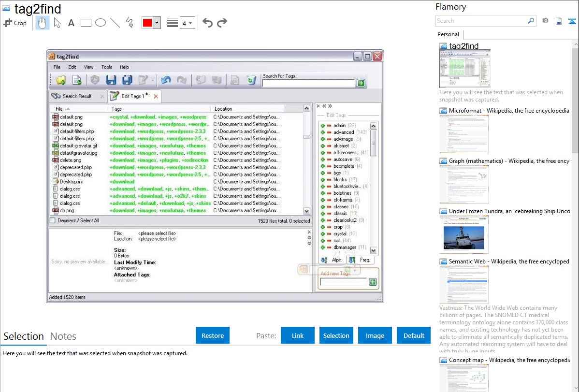Viewport: 579px width, 392px height.
Task: Click the Search for Tags input field
Action: coord(308,84)
